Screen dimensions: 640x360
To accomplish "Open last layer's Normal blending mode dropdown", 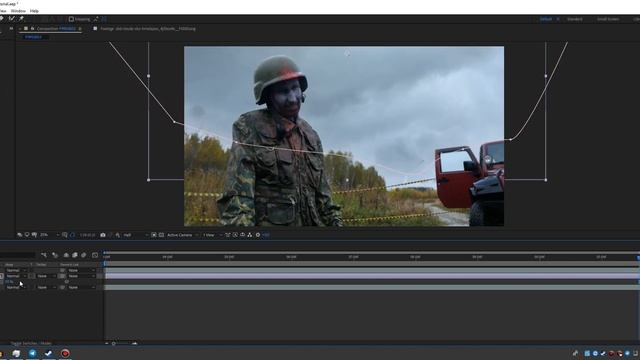I will 16,287.
